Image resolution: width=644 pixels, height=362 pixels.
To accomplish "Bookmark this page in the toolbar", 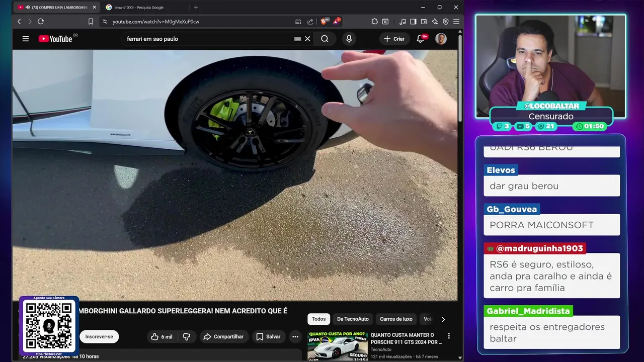I will coord(91,22).
